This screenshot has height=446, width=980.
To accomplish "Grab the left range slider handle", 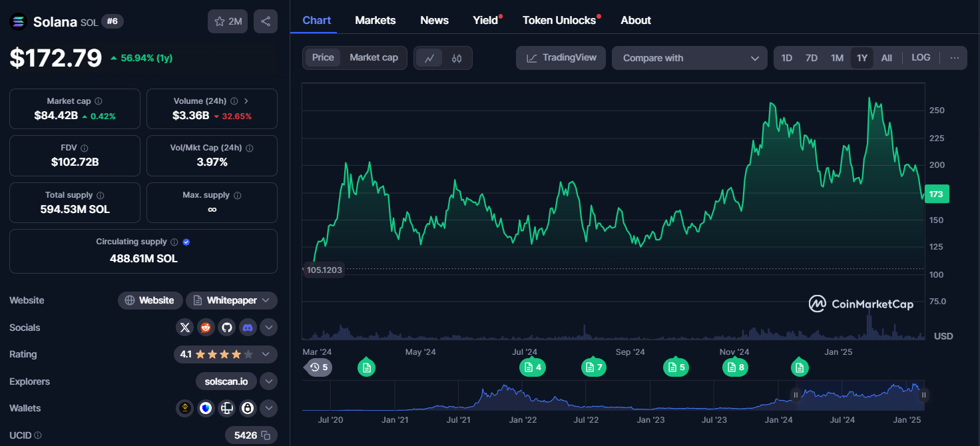I will click(x=796, y=395).
